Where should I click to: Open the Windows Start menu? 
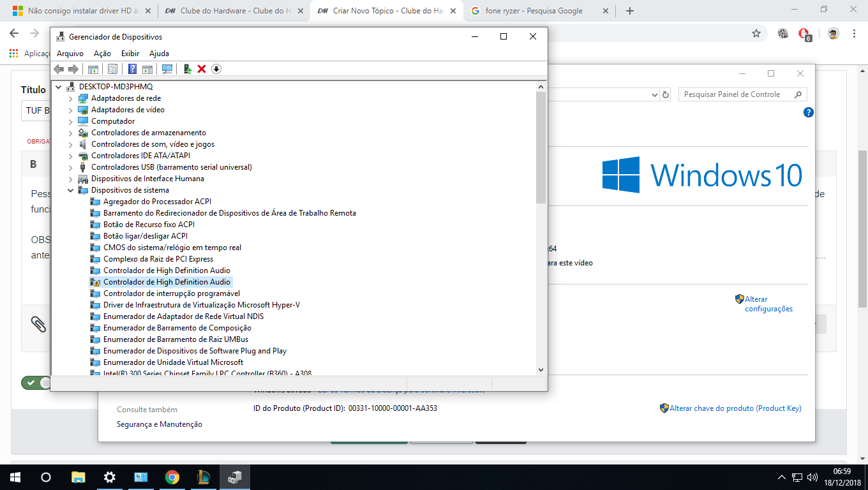(x=15, y=477)
